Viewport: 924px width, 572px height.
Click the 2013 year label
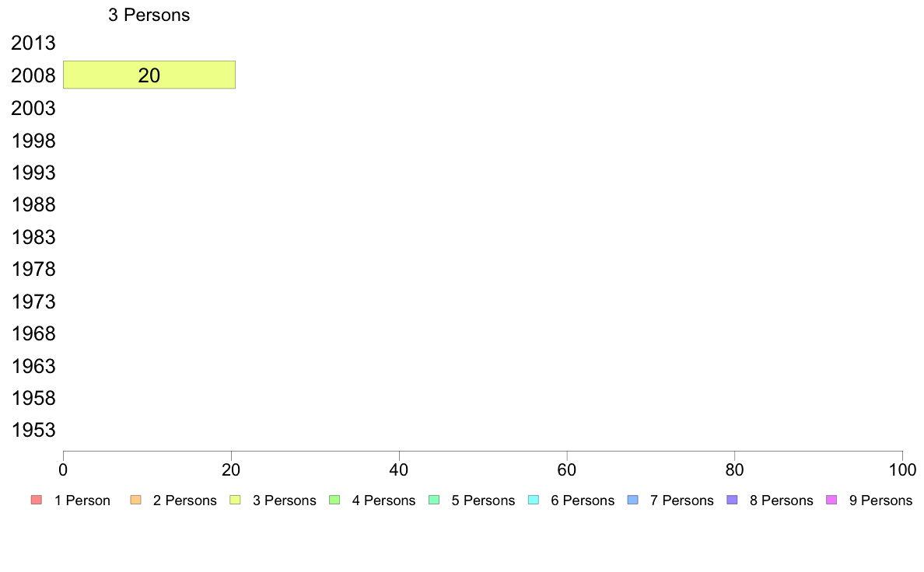click(33, 43)
